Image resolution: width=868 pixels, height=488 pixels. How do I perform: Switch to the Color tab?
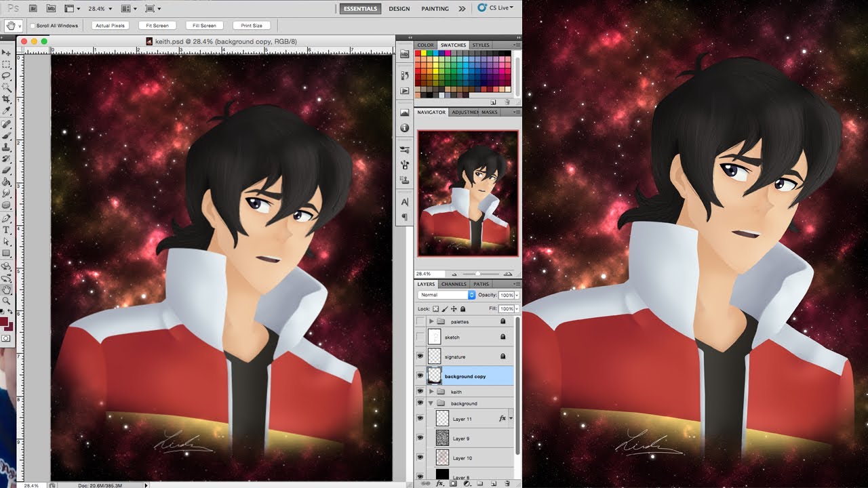tap(426, 45)
